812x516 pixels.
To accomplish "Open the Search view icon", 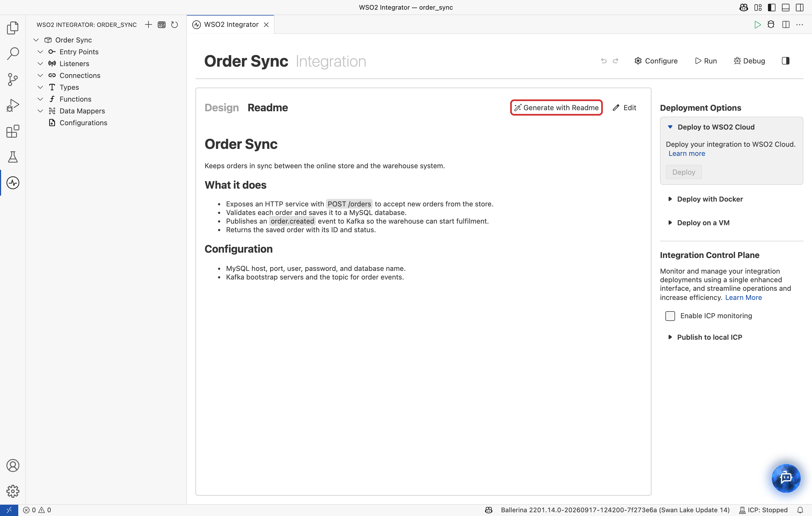I will (13, 53).
